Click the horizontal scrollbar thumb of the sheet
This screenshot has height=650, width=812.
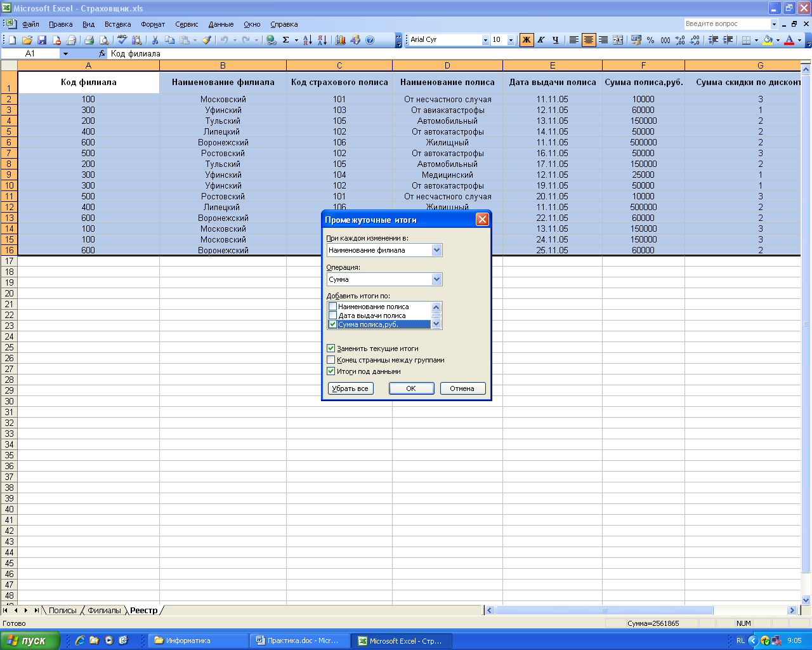click(x=604, y=611)
